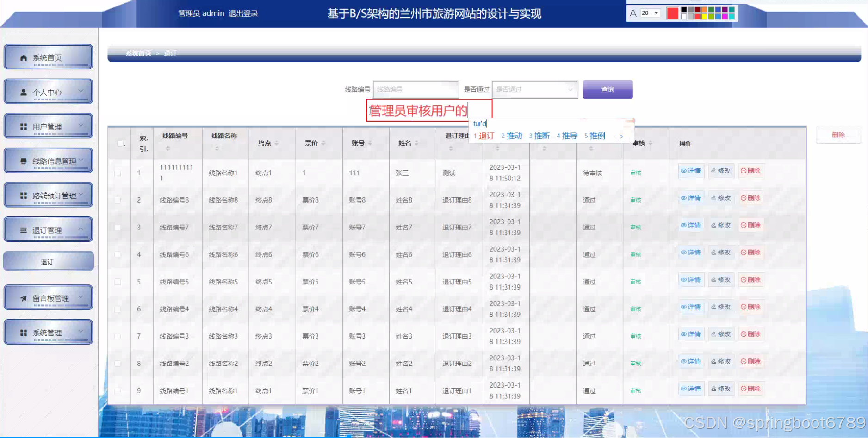Open the 是否通过 dropdown
The image size is (868, 438).
pyautogui.click(x=535, y=89)
